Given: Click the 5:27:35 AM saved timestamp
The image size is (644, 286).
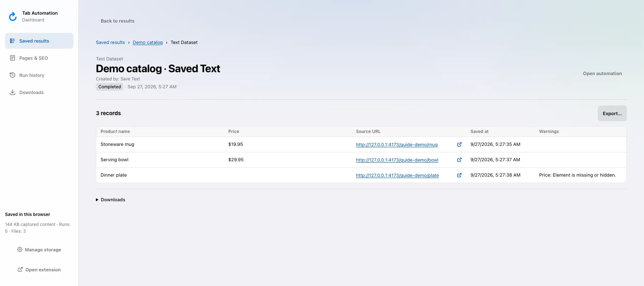Looking at the screenshot, I should [495, 144].
